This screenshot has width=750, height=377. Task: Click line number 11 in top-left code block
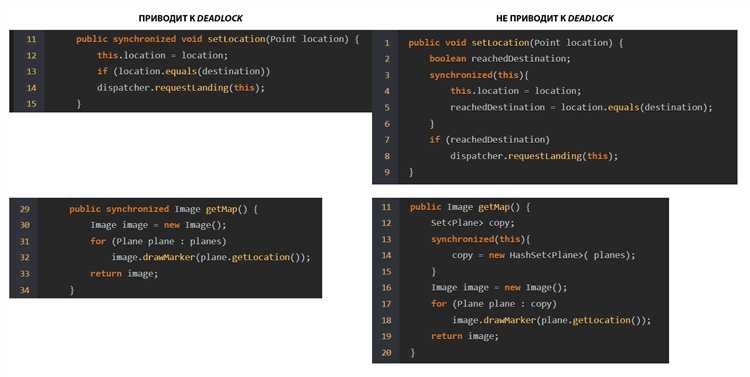pyautogui.click(x=31, y=39)
